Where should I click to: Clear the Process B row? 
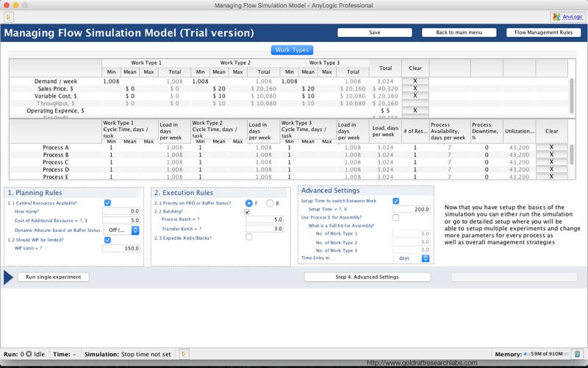point(551,155)
